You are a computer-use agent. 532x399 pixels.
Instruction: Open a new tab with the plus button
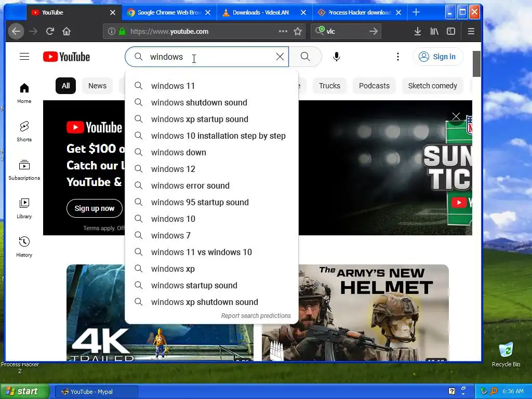click(x=416, y=12)
